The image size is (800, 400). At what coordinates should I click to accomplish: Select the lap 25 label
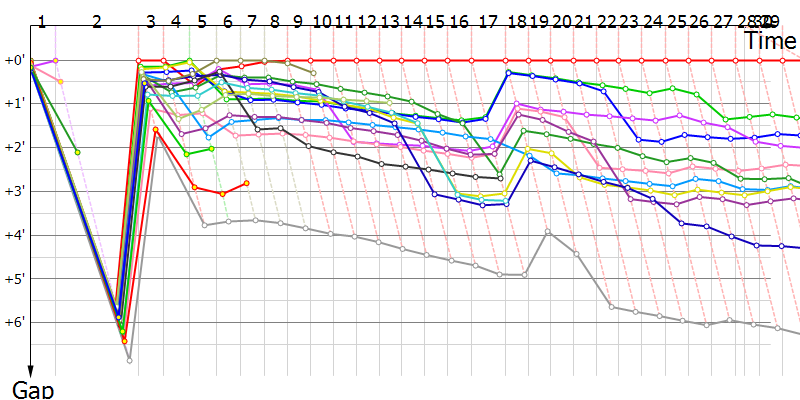point(677,21)
